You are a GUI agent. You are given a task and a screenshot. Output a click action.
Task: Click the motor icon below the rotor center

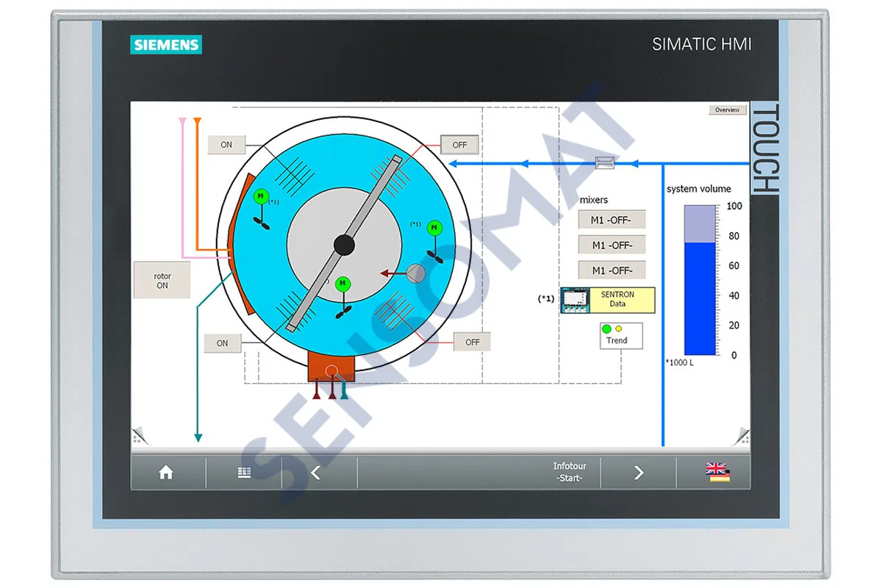click(343, 282)
